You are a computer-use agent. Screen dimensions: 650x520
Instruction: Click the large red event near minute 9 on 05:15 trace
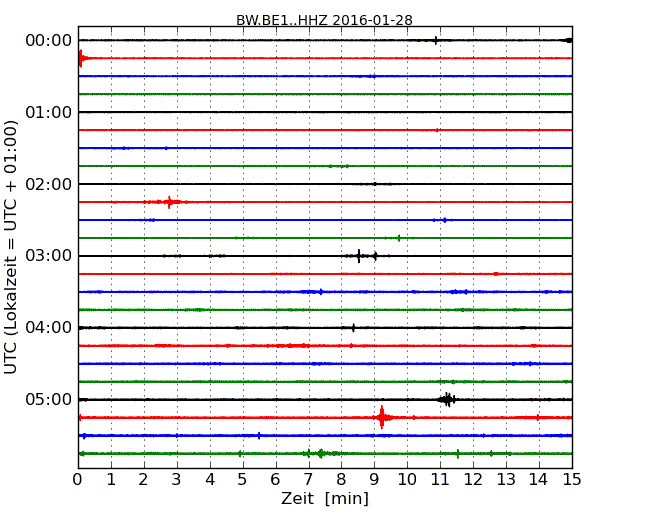point(382,417)
